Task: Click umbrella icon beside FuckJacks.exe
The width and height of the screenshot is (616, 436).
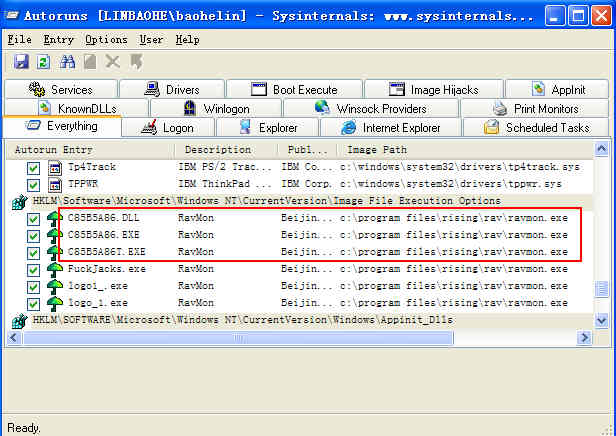Action: tap(55, 269)
